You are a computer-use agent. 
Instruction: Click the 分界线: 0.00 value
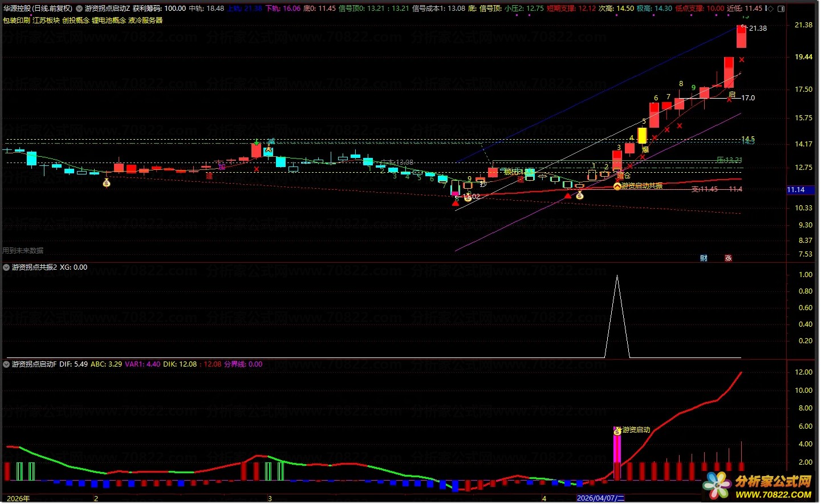click(x=243, y=364)
